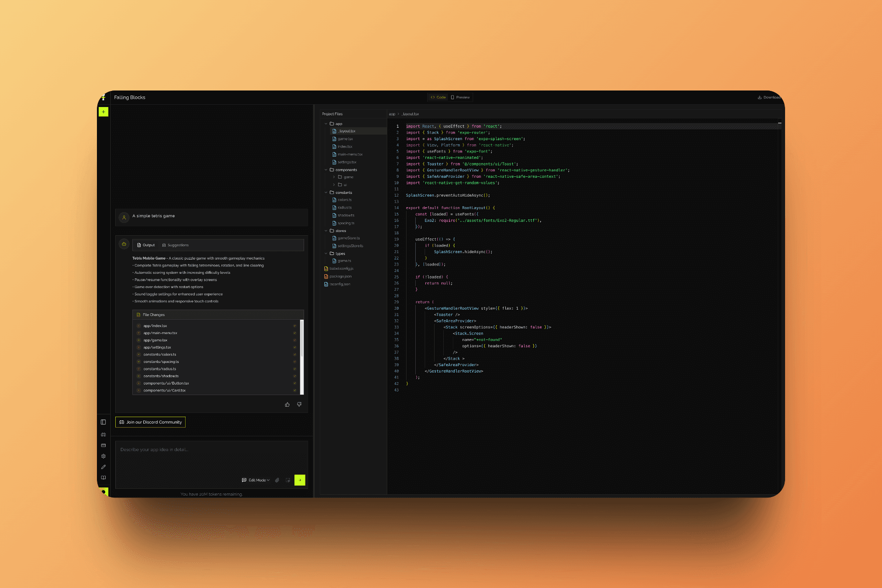
Task: Toggle the checkmark for components/ui/Button.tsx
Action: click(294, 383)
